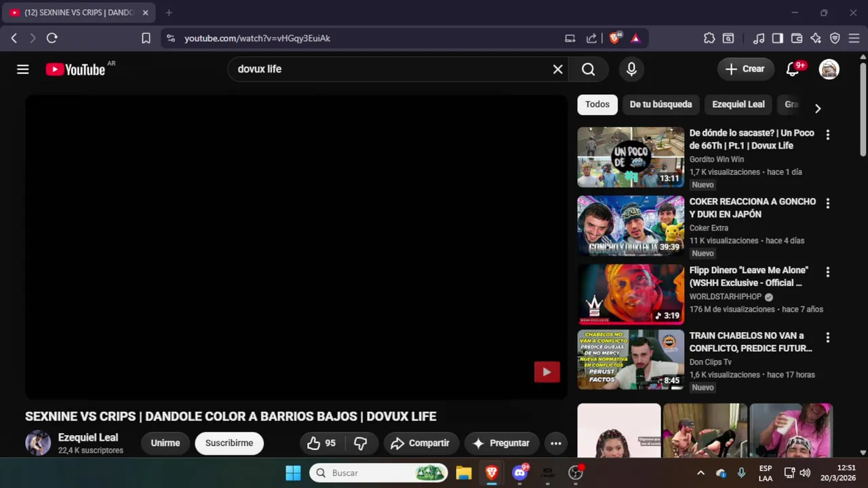This screenshot has width=868, height=488.
Task: Reload the page with the refresh icon
Action: click(52, 39)
